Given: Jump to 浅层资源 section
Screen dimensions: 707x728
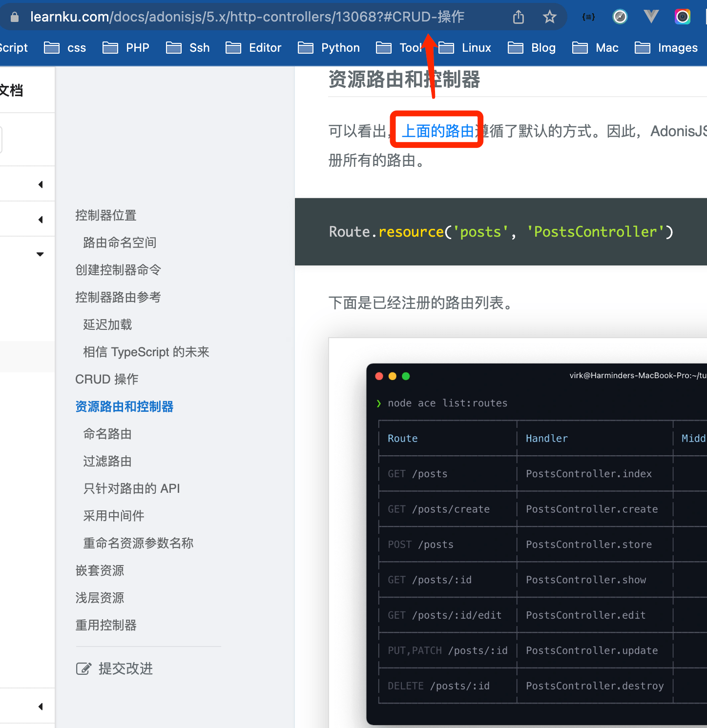Looking at the screenshot, I should [x=100, y=598].
